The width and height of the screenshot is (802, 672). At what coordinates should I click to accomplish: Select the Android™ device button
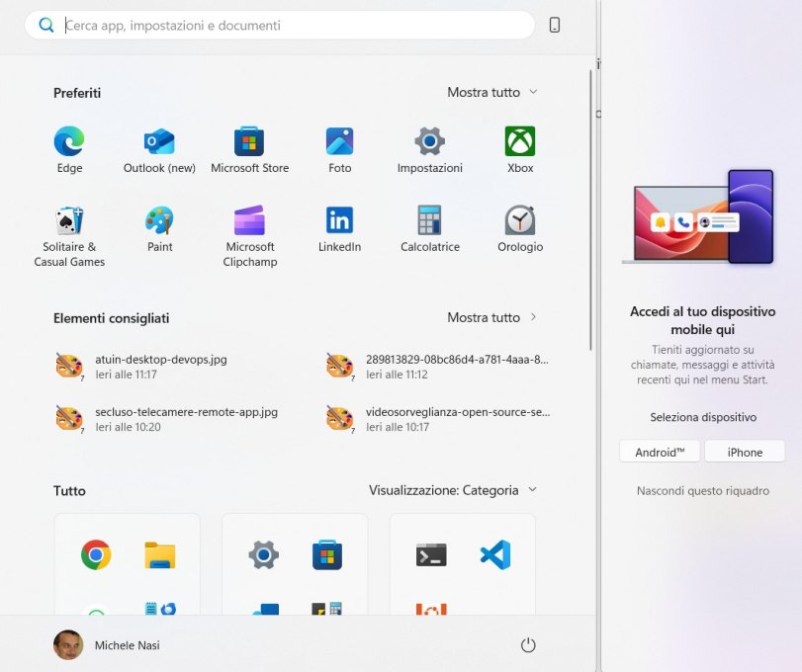(661, 452)
